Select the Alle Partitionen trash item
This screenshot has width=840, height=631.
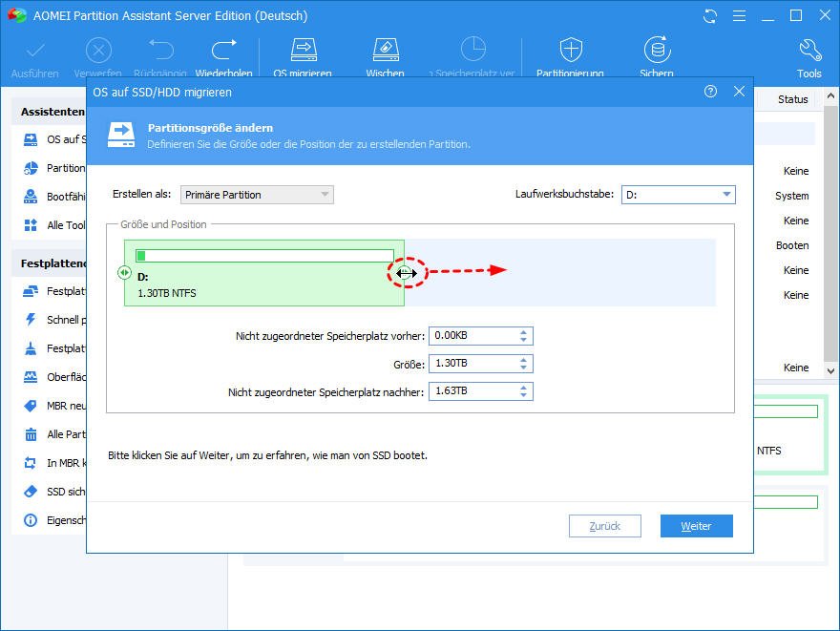[54, 434]
